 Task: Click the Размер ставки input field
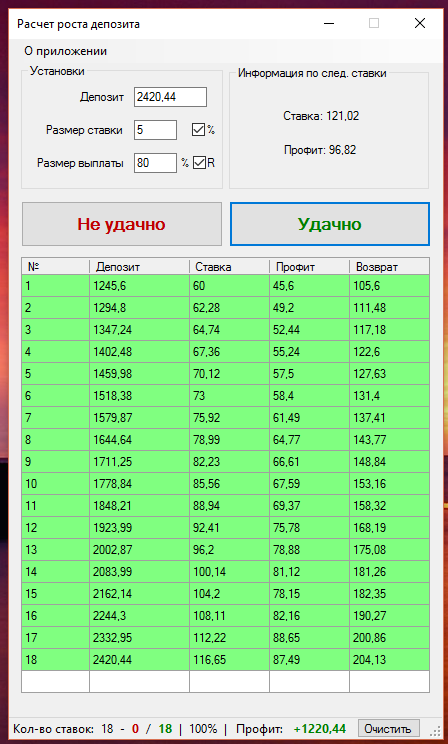(x=155, y=130)
